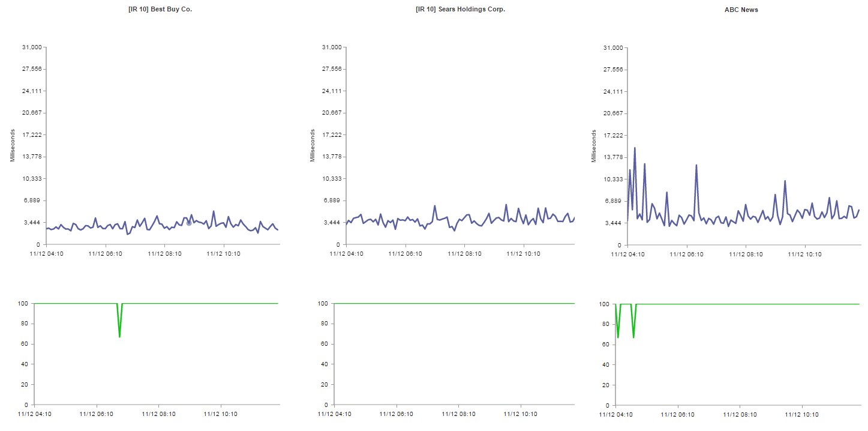868x431 pixels.
Task: Click the "10,333" y-axis value on Best Buy chart
Action: (32, 179)
